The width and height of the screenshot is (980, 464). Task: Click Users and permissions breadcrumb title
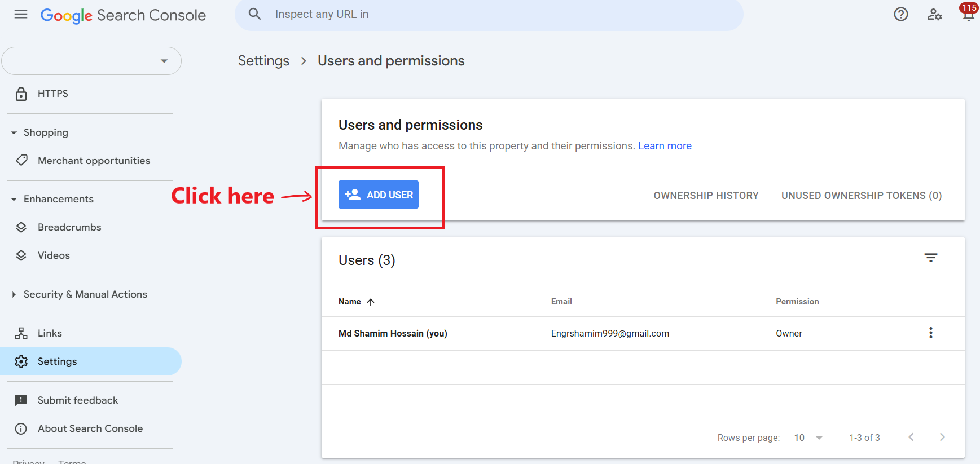click(391, 61)
